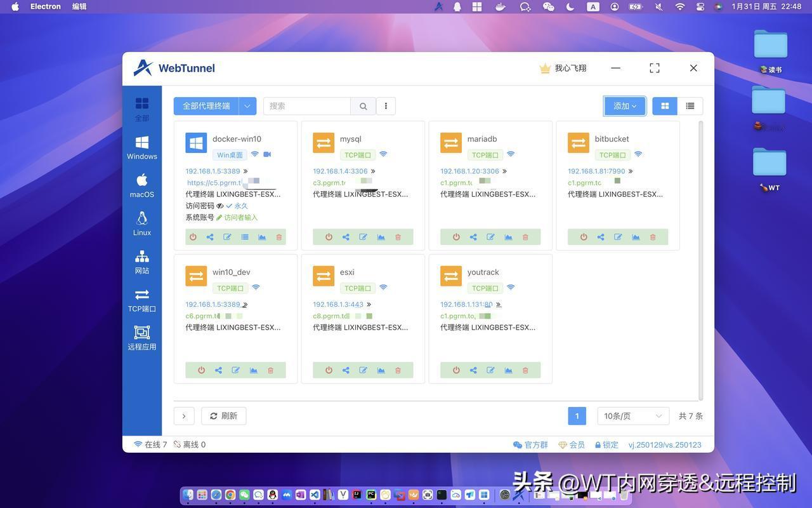812x508 pixels.
Task: Open the TCP端口 section in the sidebar
Action: [x=141, y=300]
